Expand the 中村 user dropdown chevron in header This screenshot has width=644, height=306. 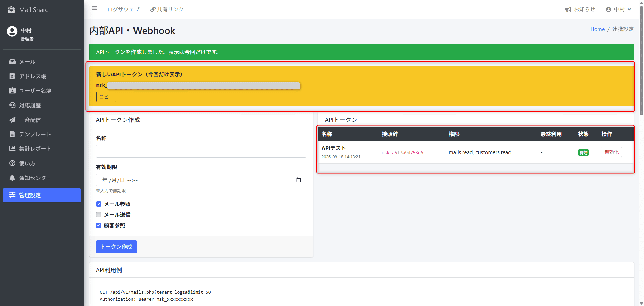pyautogui.click(x=629, y=9)
